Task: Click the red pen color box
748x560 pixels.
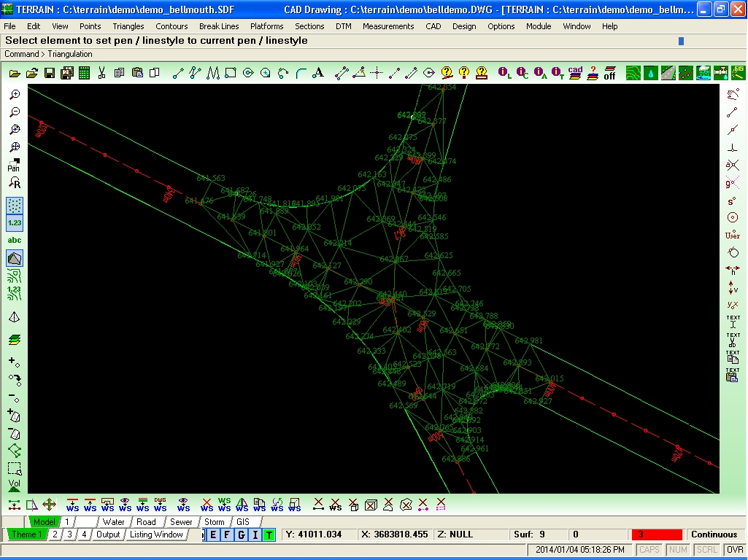Action: pos(657,534)
